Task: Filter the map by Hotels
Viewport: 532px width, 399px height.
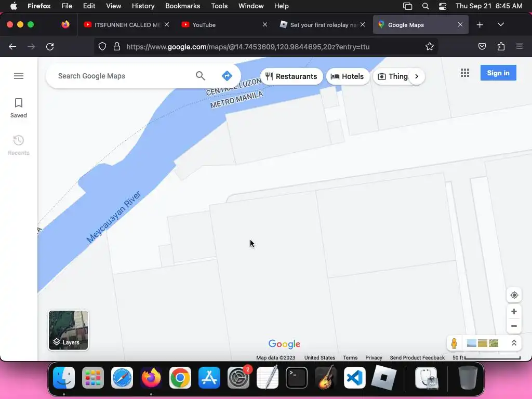Action: [348, 76]
